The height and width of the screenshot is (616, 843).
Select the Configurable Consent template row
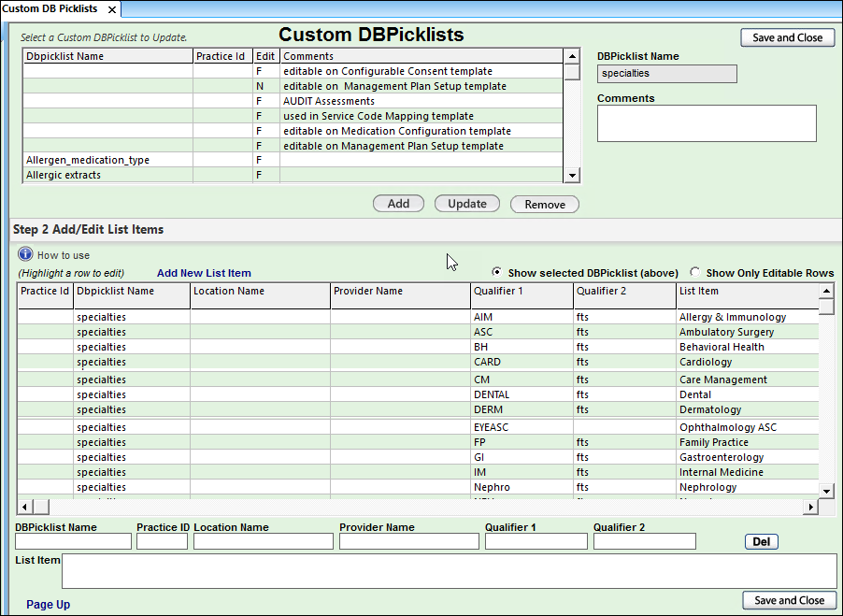pyautogui.click(x=293, y=71)
